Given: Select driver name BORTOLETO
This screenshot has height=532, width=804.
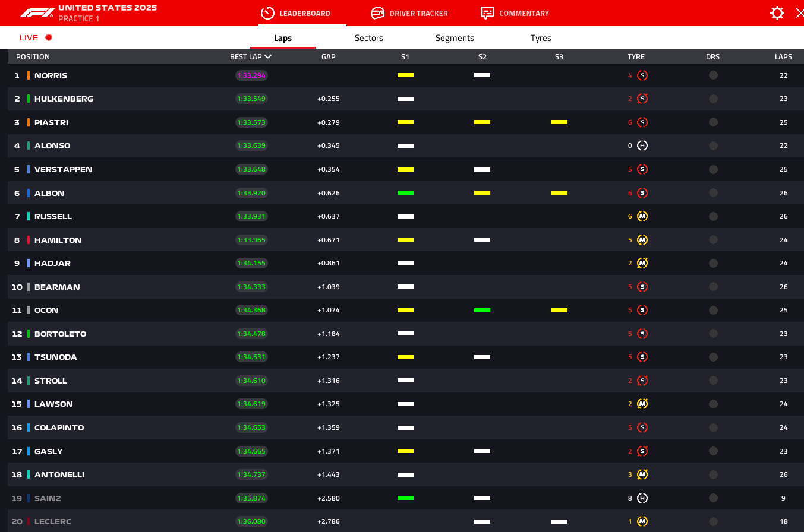Looking at the screenshot, I should pos(61,334).
